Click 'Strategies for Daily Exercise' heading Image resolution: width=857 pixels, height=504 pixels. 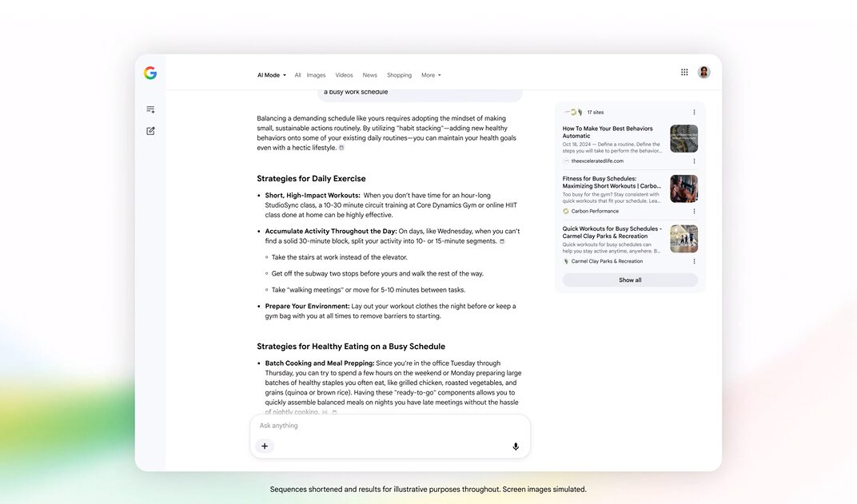click(311, 179)
